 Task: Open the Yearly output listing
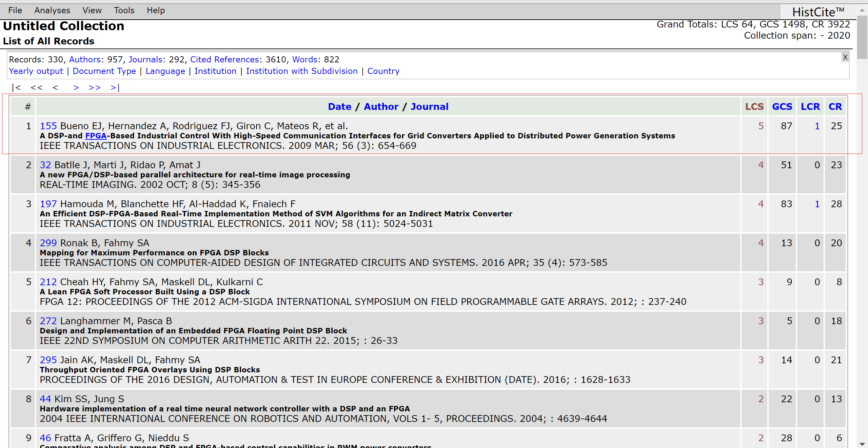(36, 71)
